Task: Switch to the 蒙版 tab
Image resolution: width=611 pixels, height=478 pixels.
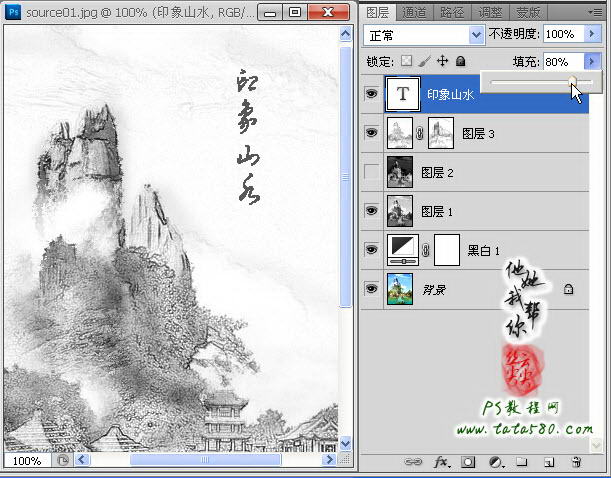Action: point(528,12)
